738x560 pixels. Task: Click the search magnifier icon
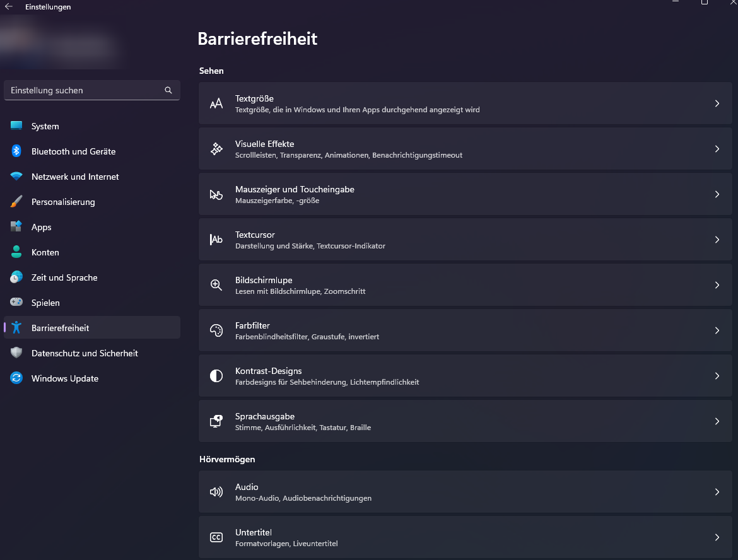click(x=168, y=90)
